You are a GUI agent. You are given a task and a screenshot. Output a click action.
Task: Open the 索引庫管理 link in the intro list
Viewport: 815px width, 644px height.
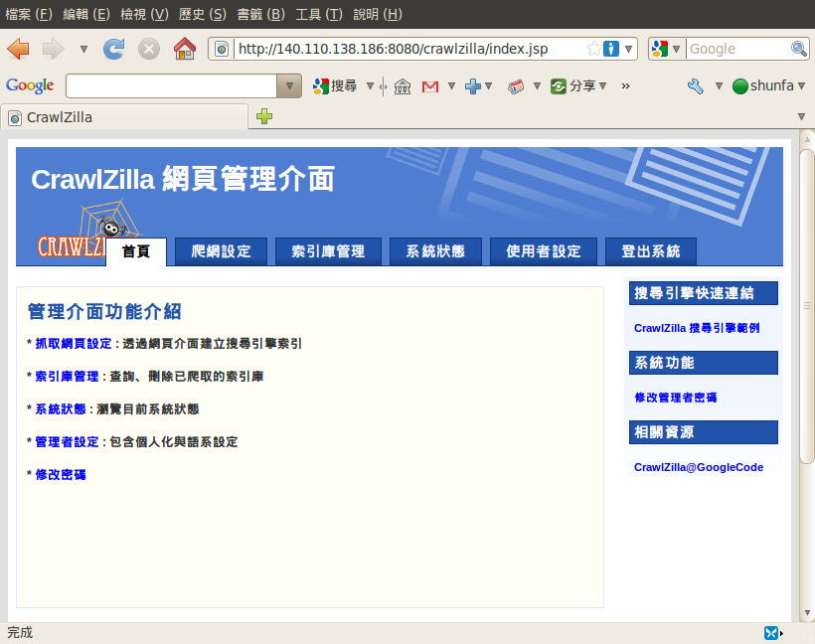coord(67,377)
